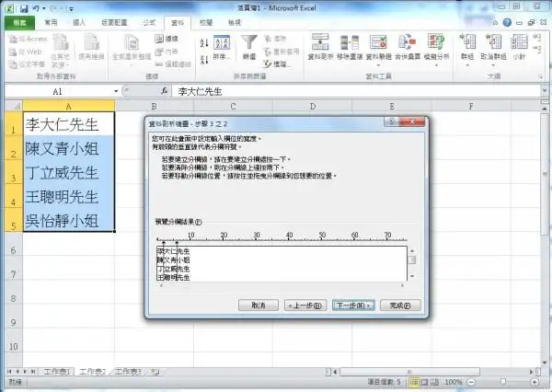Open the outline group dialog launcher

click(541, 76)
